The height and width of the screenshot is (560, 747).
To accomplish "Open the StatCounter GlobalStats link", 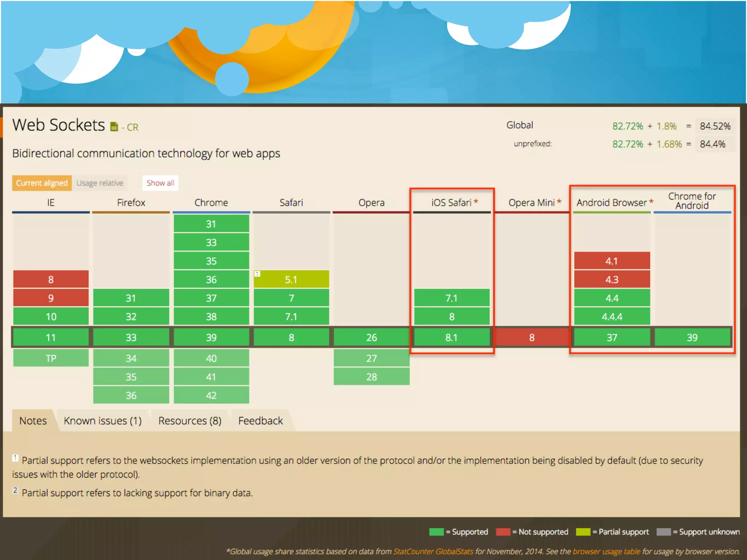I will click(433, 551).
